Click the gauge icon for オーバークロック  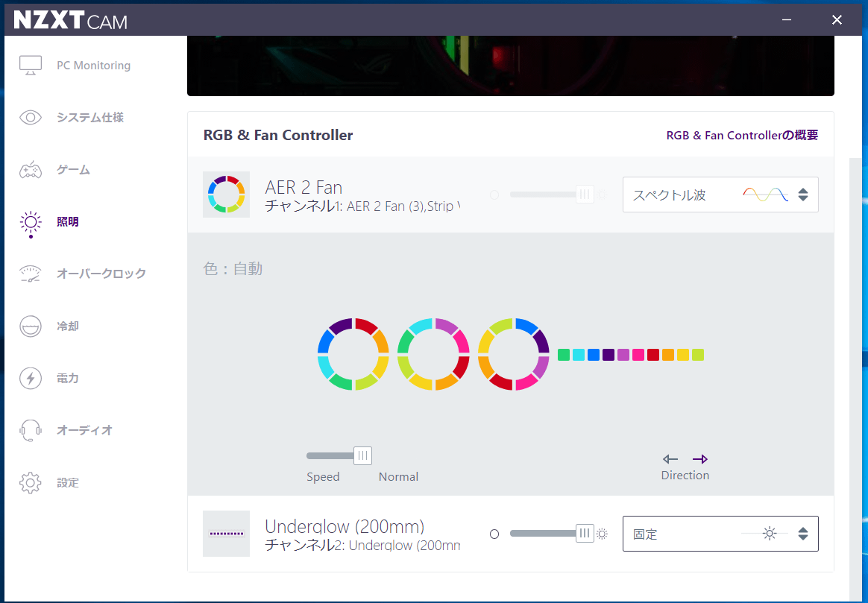click(x=31, y=274)
